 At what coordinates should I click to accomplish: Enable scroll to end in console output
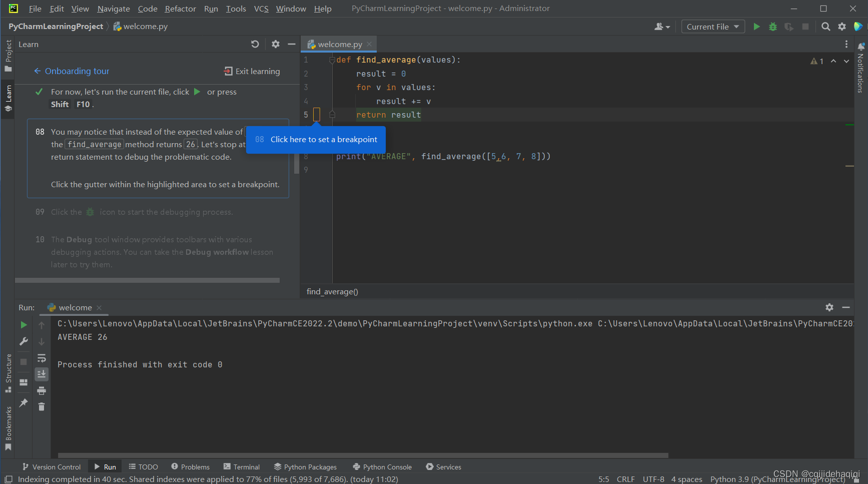point(42,374)
